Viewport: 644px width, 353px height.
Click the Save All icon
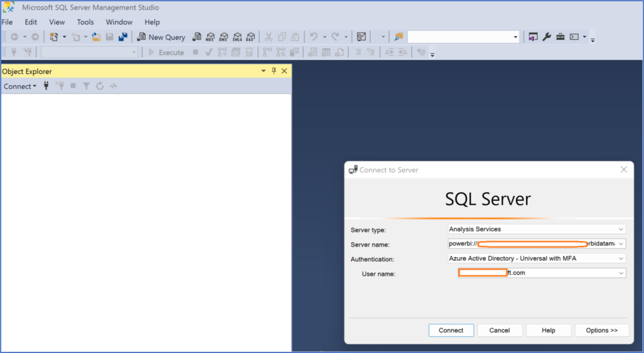[123, 37]
